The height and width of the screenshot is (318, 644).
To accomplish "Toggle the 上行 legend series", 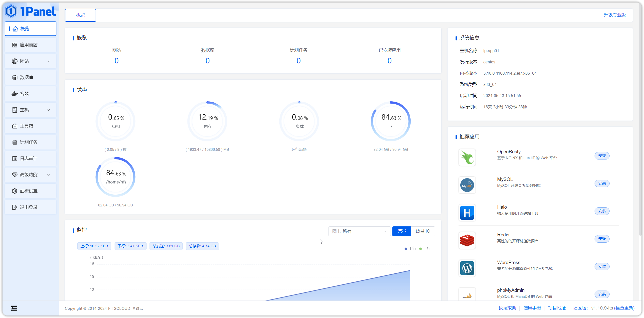I will [x=410, y=249].
